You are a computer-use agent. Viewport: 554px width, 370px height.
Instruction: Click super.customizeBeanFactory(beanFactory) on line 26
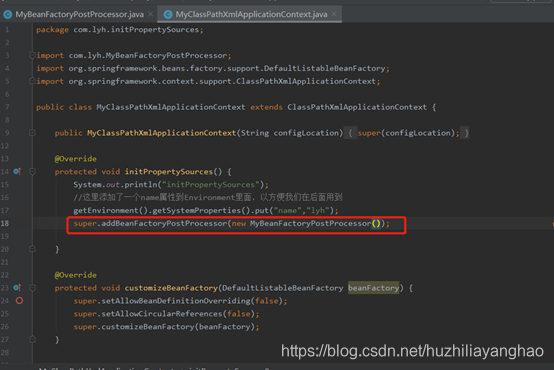point(164,327)
